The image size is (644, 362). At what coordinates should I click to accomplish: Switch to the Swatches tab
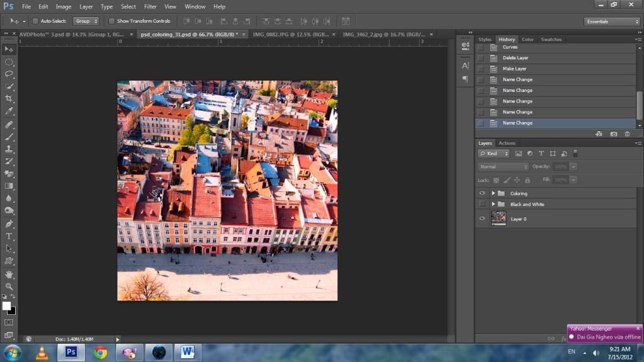551,40
